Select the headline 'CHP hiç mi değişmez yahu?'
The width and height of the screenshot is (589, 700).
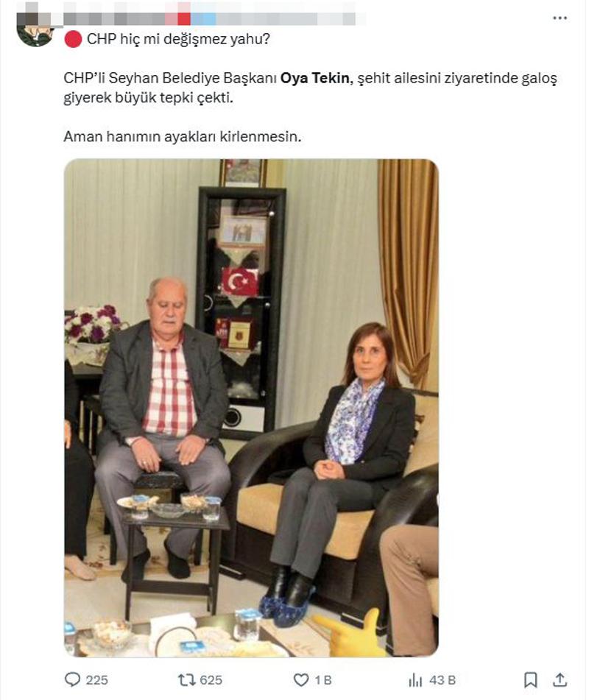click(x=178, y=39)
